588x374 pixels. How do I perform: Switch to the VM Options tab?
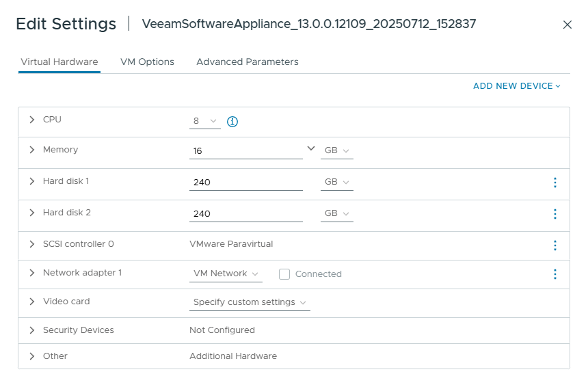147,62
